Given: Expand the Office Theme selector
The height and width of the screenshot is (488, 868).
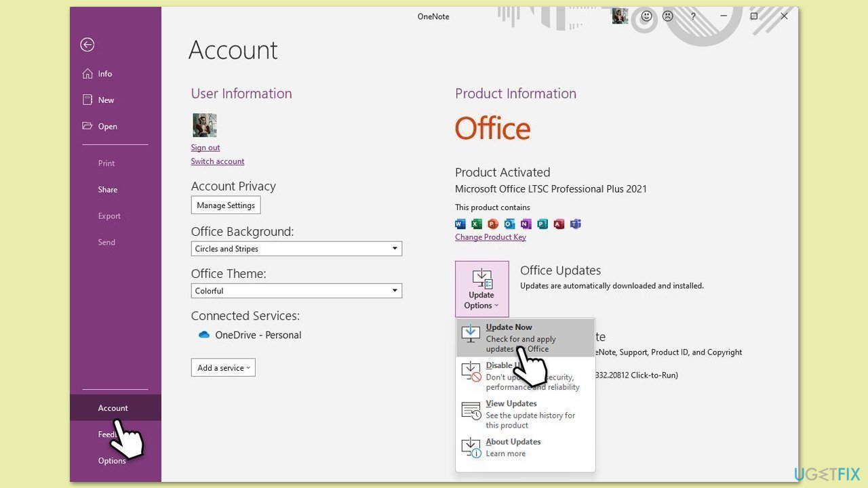Looking at the screenshot, I should coord(296,290).
